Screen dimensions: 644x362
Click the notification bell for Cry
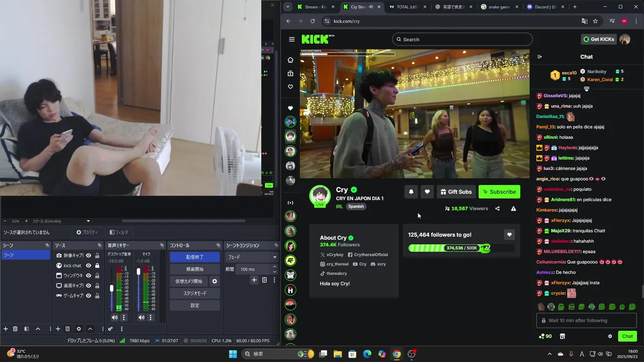point(411,192)
